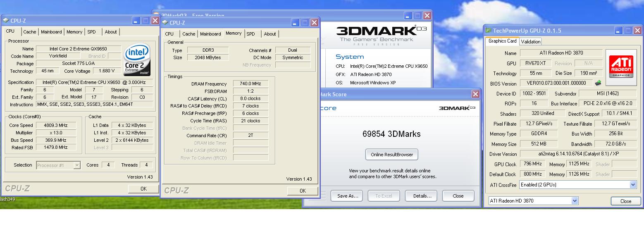The image size is (644, 248).
Task: Open the ATI CrossFire dropdown
Action: (633, 185)
